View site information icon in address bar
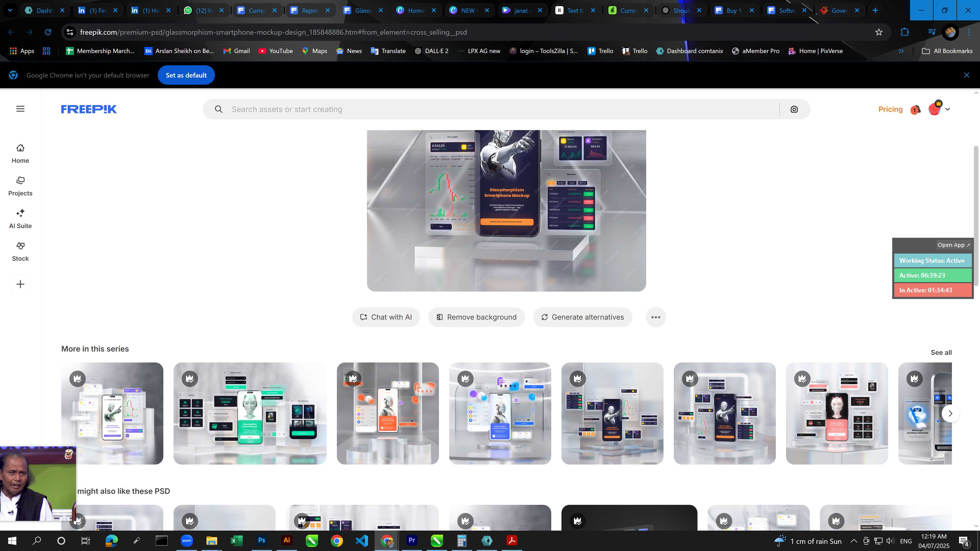This screenshot has height=551, width=980. tap(70, 32)
